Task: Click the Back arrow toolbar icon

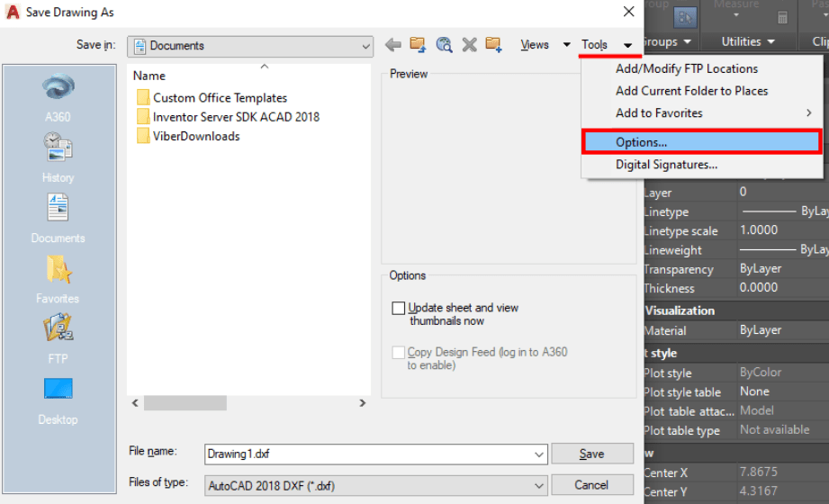Action: (x=392, y=45)
